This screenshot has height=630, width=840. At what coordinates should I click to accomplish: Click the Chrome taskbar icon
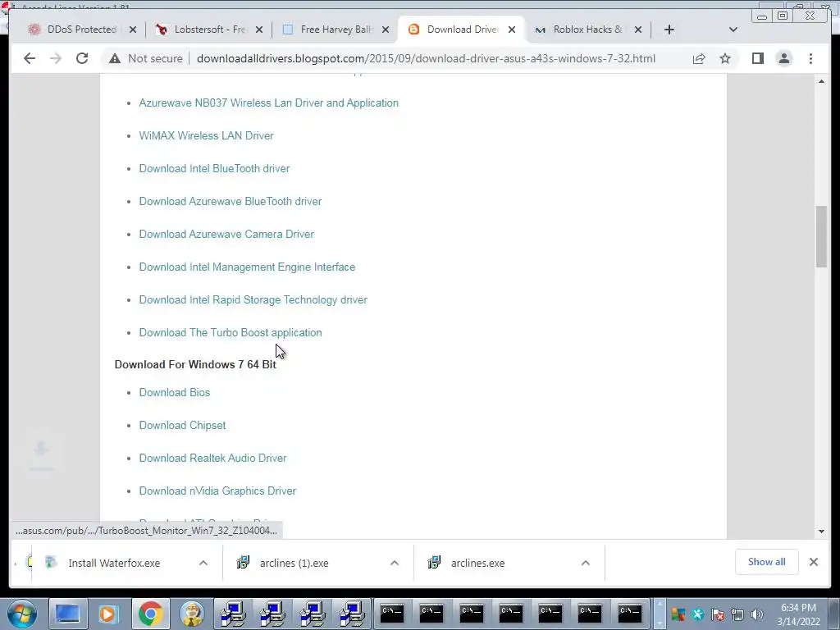tap(151, 614)
